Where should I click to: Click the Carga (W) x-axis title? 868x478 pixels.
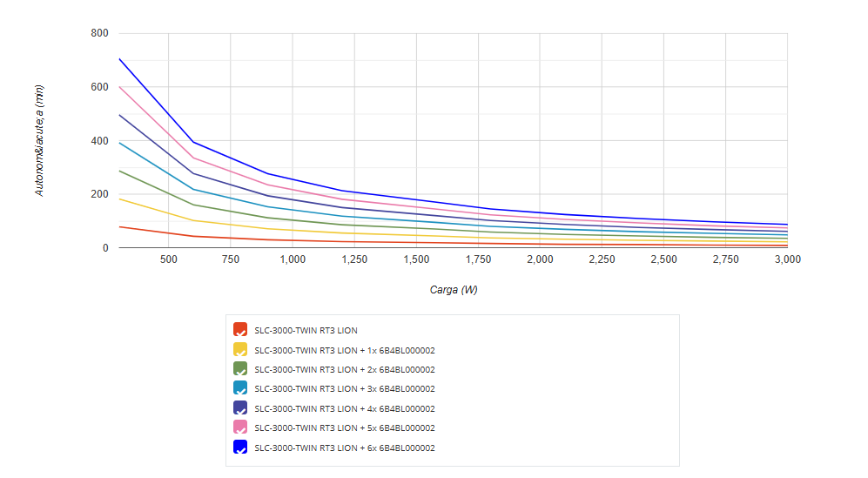pos(453,290)
